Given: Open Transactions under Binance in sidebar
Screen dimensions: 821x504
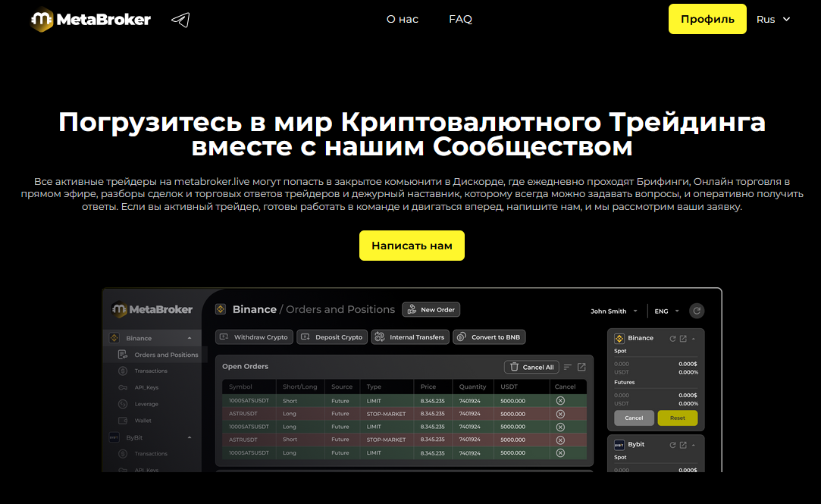Looking at the screenshot, I should [151, 371].
